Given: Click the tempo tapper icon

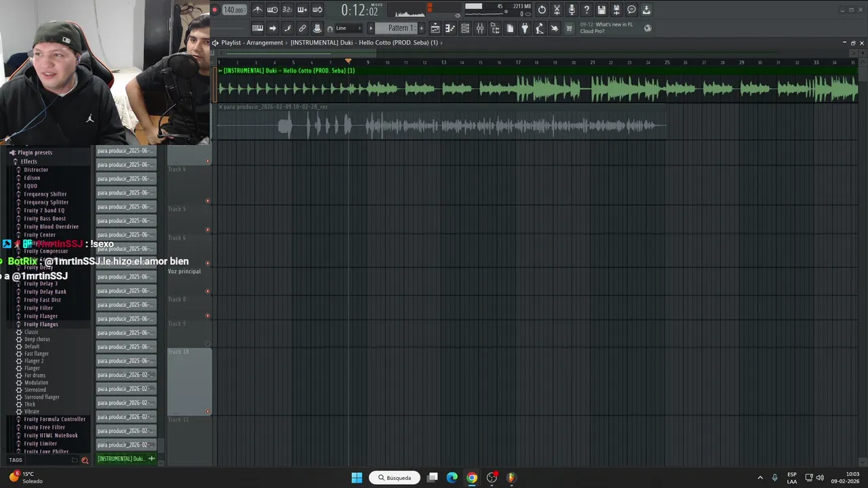Looking at the screenshot, I should tap(540, 28).
